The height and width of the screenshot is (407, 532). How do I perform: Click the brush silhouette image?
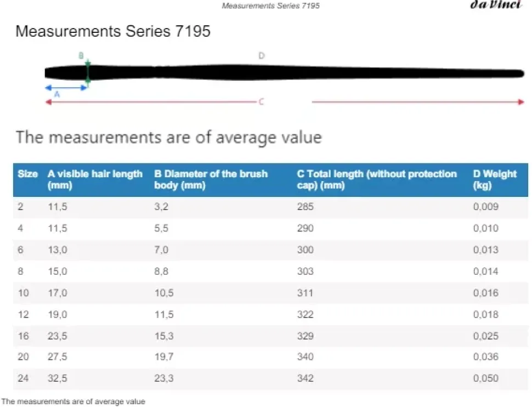click(284, 73)
